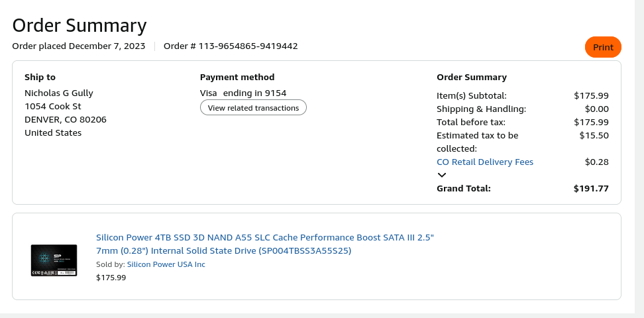
Task: Click the large Order Summary page title
Action: point(80,25)
